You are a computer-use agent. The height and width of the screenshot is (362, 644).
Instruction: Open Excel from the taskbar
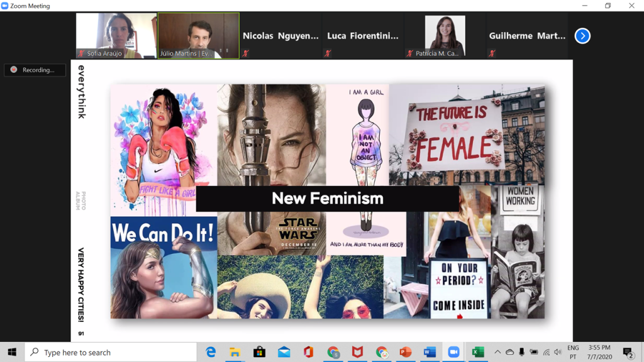pos(478,353)
